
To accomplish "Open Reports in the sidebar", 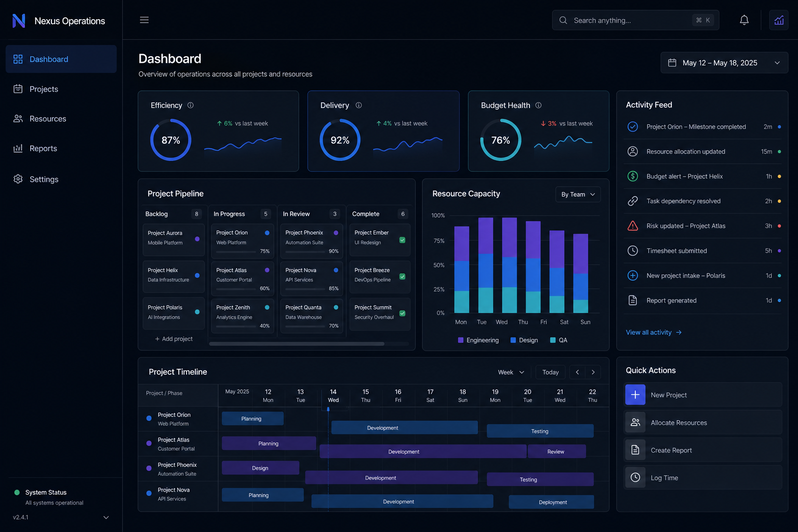I will point(61,148).
